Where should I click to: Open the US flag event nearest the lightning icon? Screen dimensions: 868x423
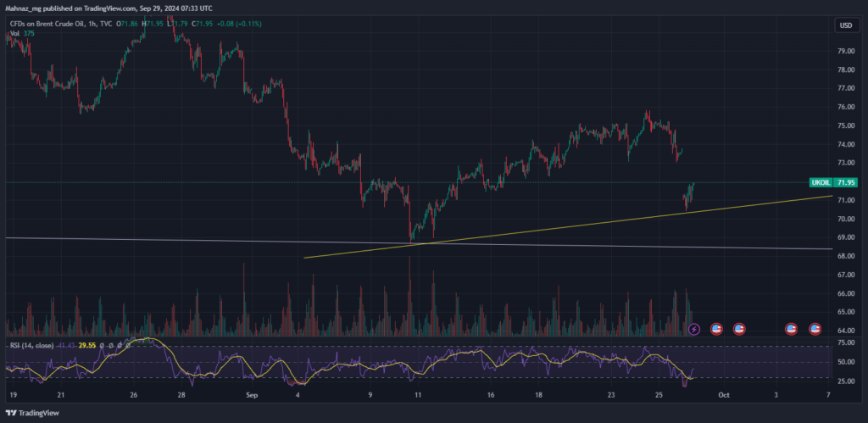click(716, 330)
